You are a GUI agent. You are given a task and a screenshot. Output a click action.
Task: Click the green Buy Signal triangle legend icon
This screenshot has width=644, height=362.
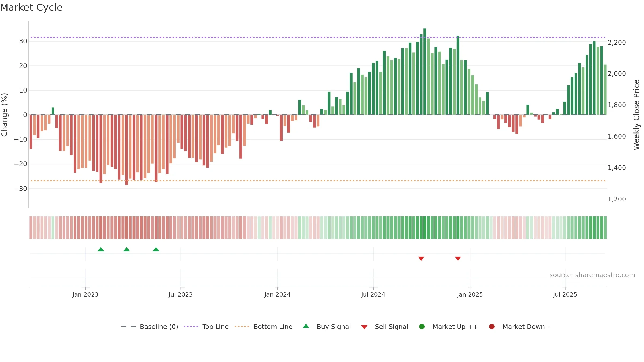(306, 326)
